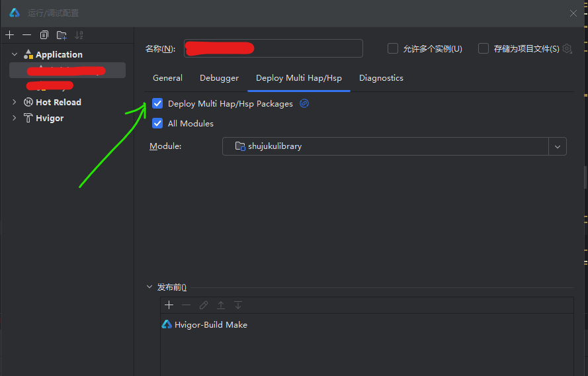The image size is (588, 376).
Task: Click the copy configuration icon
Action: 44,35
